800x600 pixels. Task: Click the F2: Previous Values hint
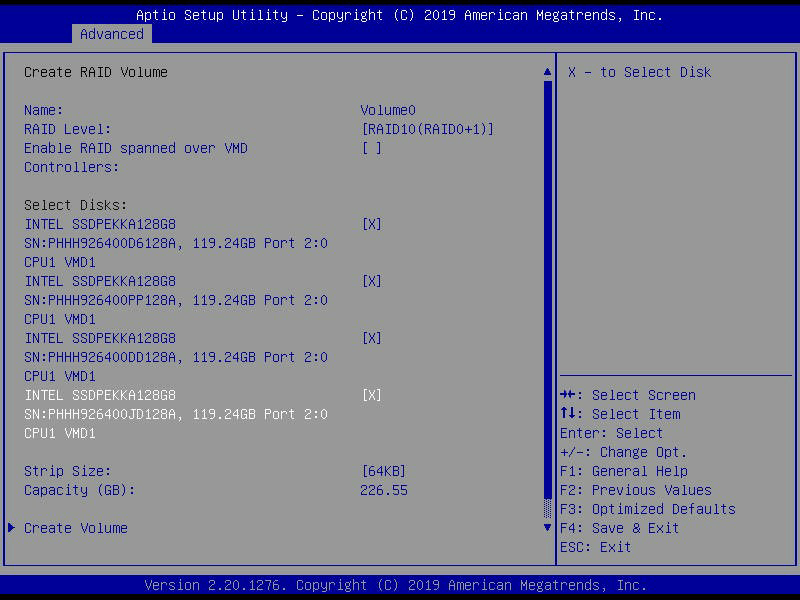[x=636, y=490]
